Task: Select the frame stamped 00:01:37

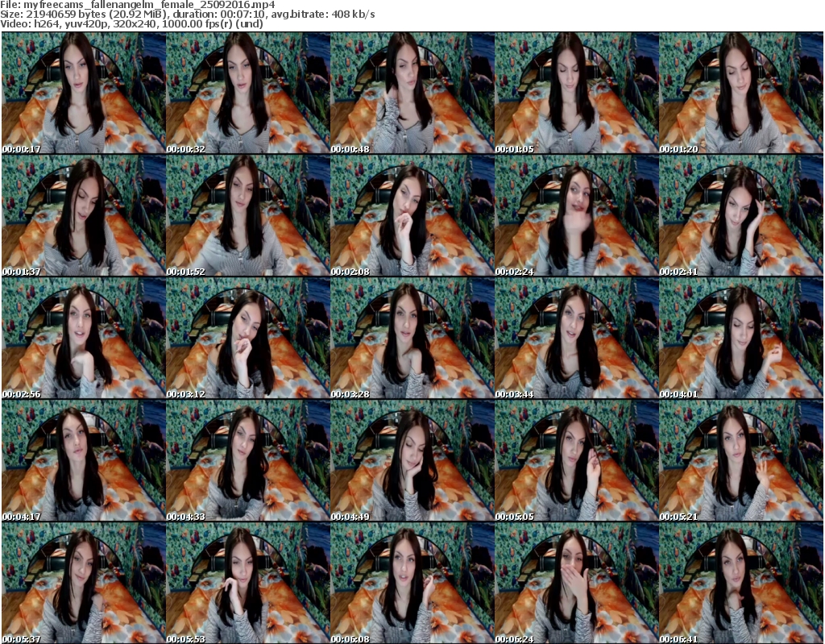Action: click(83, 216)
